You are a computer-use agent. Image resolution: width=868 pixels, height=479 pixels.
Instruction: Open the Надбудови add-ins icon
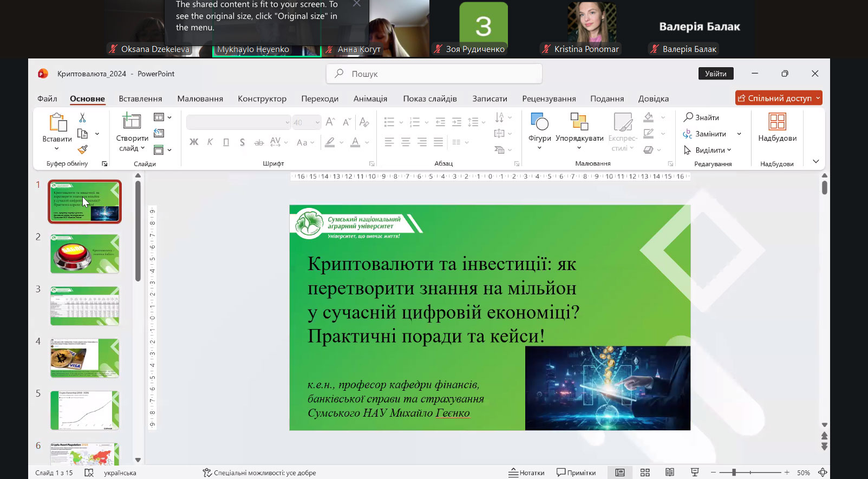click(777, 122)
